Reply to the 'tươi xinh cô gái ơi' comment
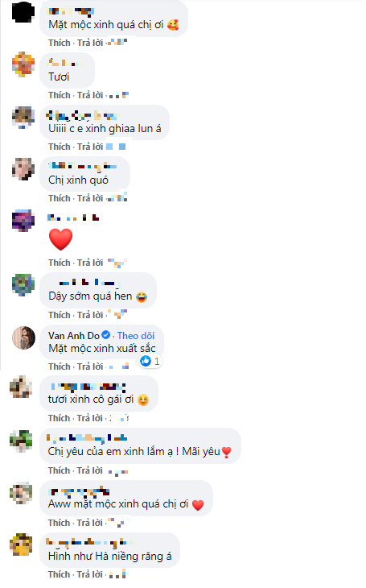The width and height of the screenshot is (366, 588). pyautogui.click(x=89, y=418)
